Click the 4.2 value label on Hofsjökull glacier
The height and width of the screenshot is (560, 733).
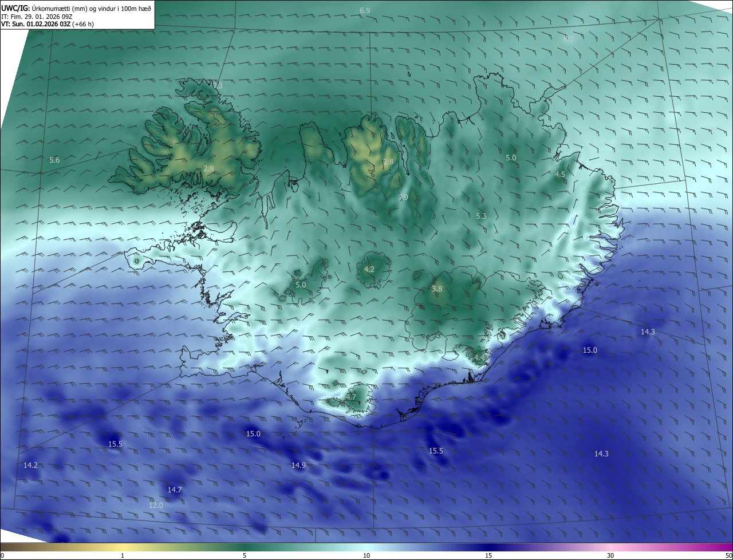click(x=369, y=269)
